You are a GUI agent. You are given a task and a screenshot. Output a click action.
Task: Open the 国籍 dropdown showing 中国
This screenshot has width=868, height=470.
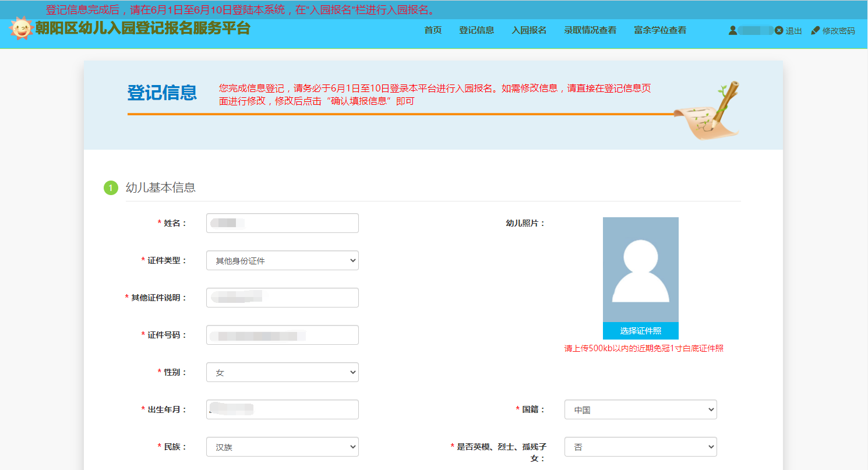[640, 409]
